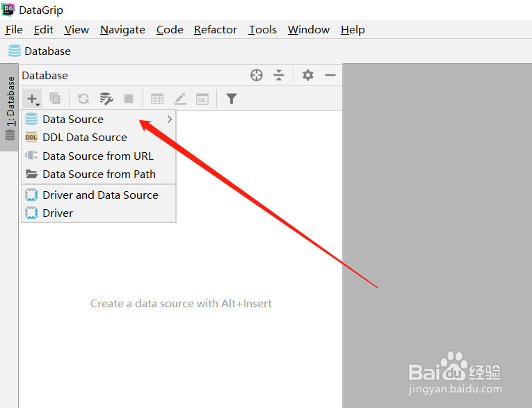Open the Window menu
The image size is (532, 408).
tap(308, 30)
